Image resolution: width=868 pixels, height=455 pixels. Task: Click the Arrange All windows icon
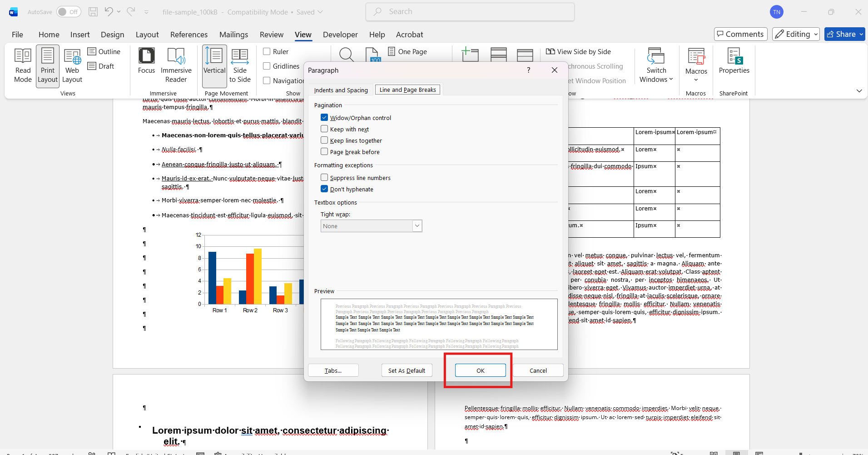(498, 55)
